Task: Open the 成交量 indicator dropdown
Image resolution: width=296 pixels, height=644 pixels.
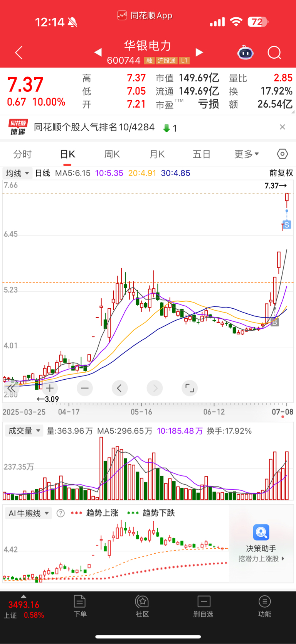Action: click(x=24, y=431)
